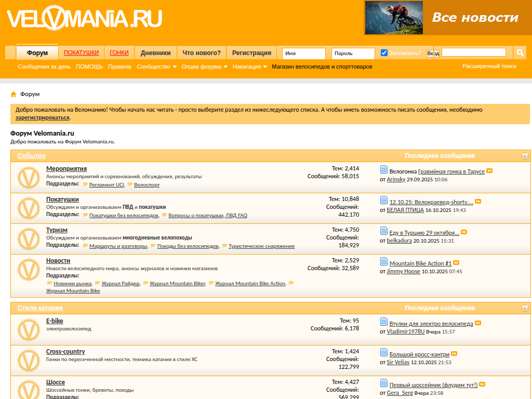Click the E-bike forum status icon
The width and height of the screenshot is (532, 399).
pyautogui.click(x=28, y=330)
